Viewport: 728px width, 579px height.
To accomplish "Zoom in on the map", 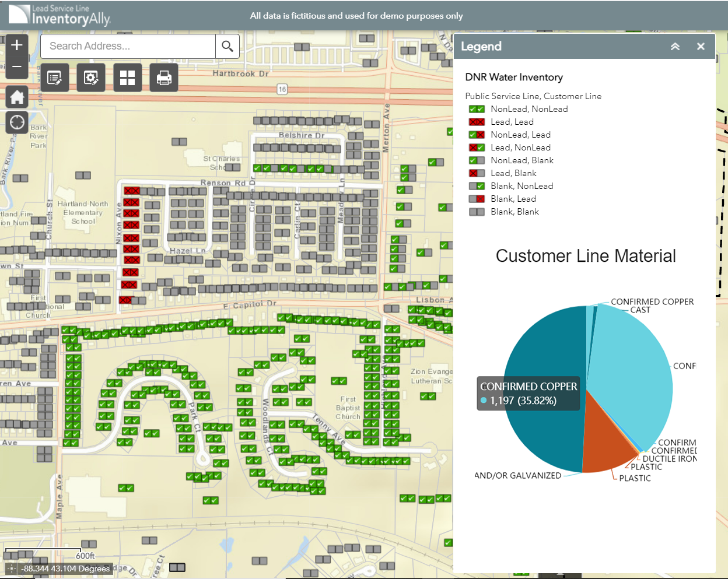I will [17, 45].
